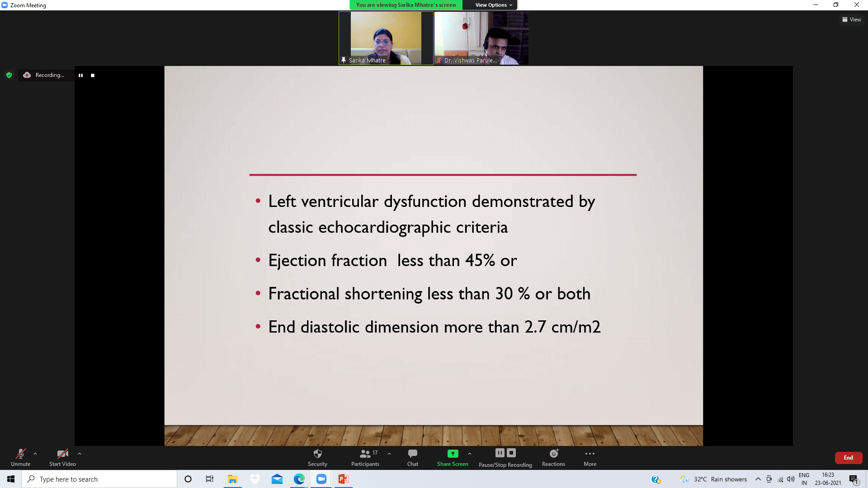Click the green Share Screen icon
Image resolution: width=868 pixels, height=488 pixels.
point(453,454)
